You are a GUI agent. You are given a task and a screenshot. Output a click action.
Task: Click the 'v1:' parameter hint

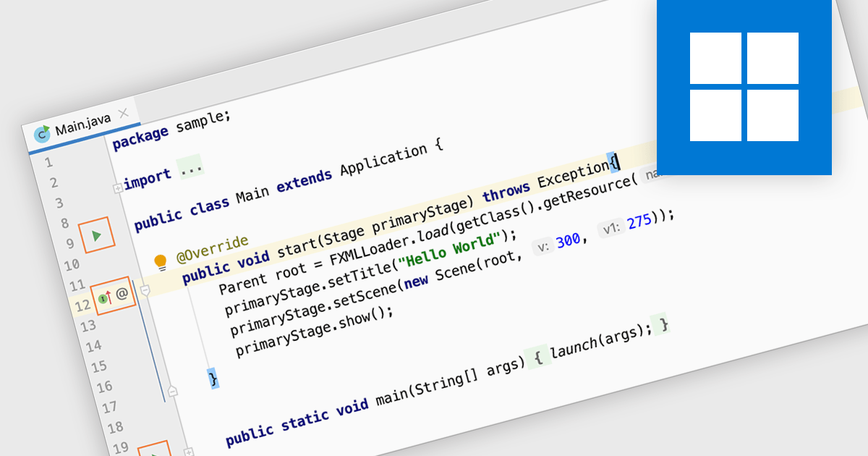[611, 229]
